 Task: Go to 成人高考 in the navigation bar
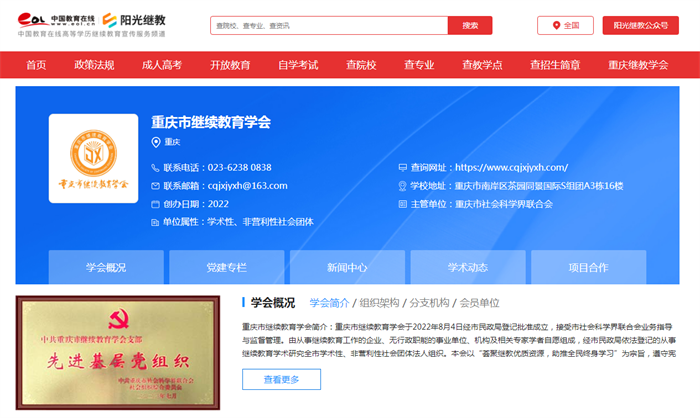point(162,65)
